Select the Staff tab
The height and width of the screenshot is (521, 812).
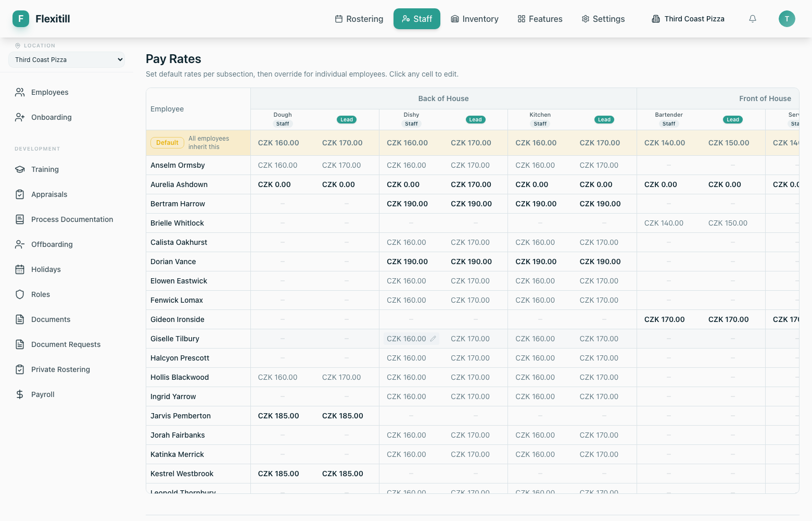pyautogui.click(x=417, y=19)
